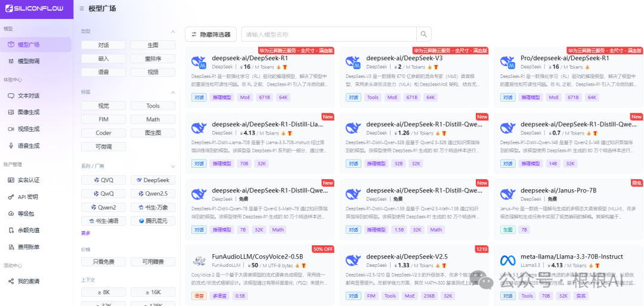Click the SiliconFlow logo

(34, 8)
